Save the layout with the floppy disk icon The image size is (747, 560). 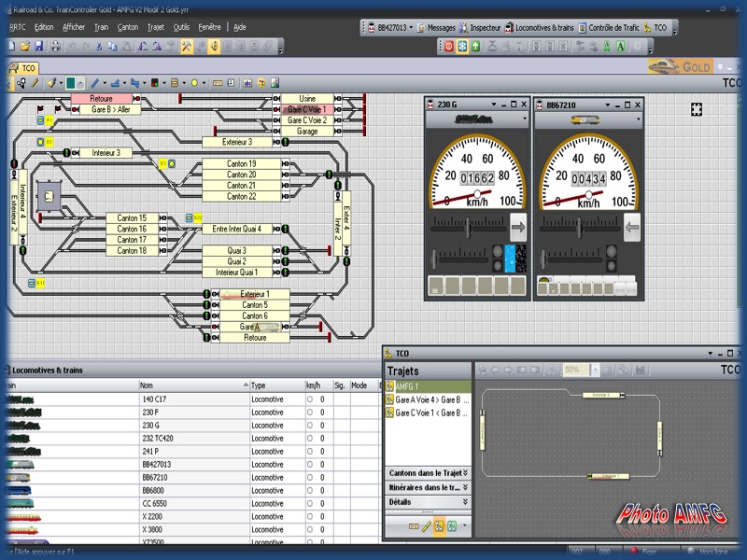(39, 46)
